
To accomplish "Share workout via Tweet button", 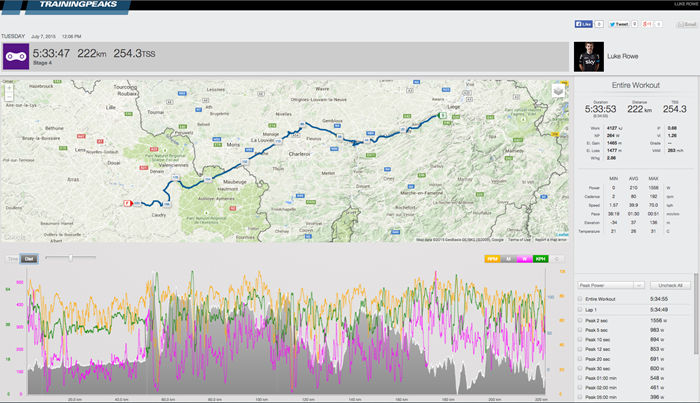I will (x=619, y=24).
